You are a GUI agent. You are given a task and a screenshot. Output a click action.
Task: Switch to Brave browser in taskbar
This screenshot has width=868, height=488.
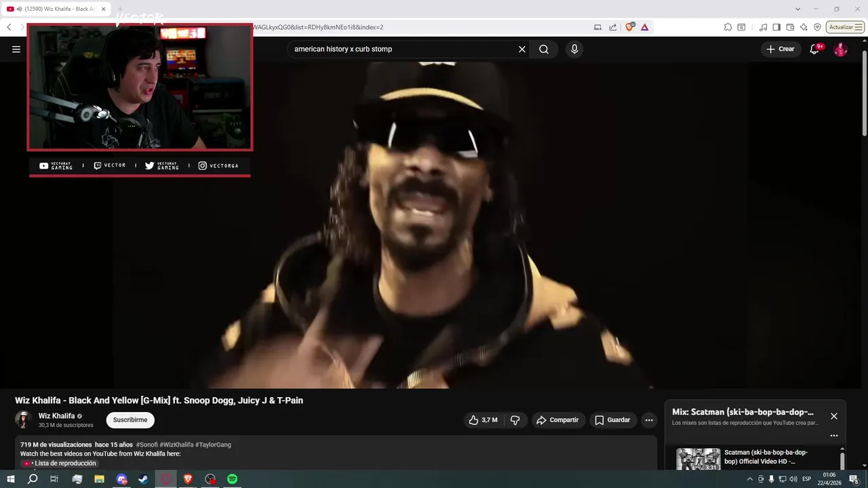coord(188,479)
